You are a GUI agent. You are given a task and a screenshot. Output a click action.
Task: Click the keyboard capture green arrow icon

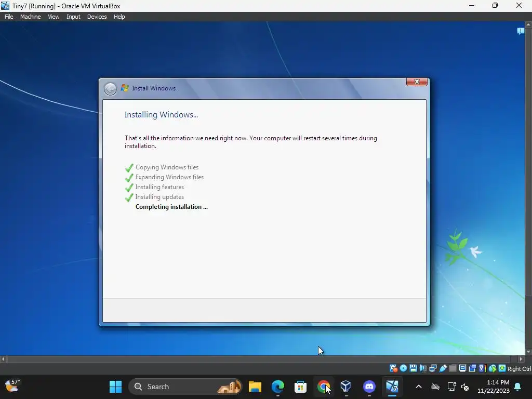502,368
